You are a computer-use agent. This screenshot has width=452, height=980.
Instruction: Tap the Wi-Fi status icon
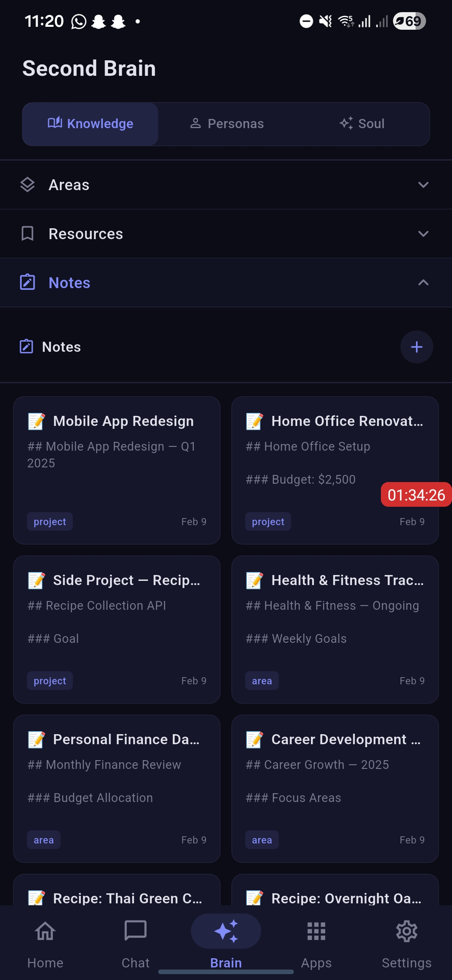pyautogui.click(x=346, y=21)
